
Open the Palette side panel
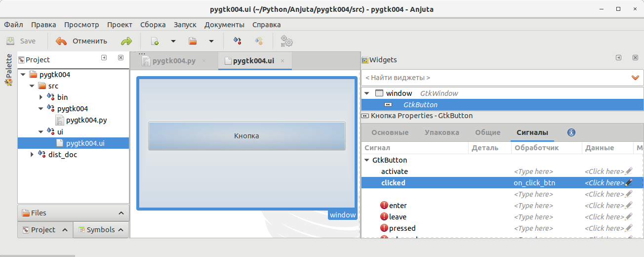pyautogui.click(x=8, y=71)
